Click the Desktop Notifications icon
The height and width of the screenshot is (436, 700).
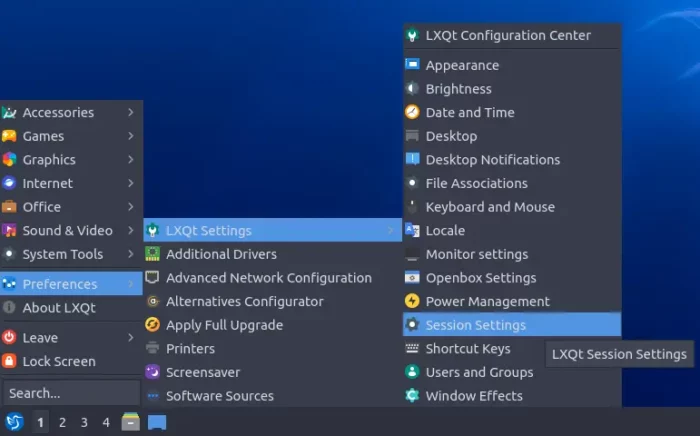click(x=412, y=159)
